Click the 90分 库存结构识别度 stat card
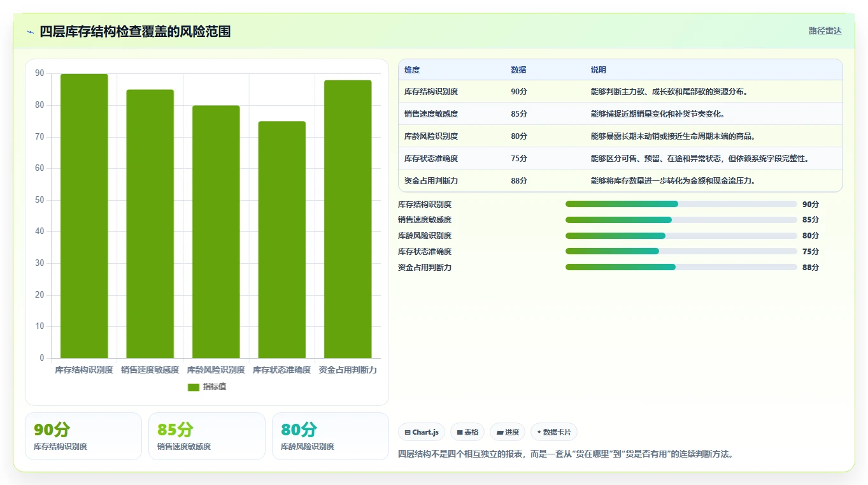 click(83, 436)
